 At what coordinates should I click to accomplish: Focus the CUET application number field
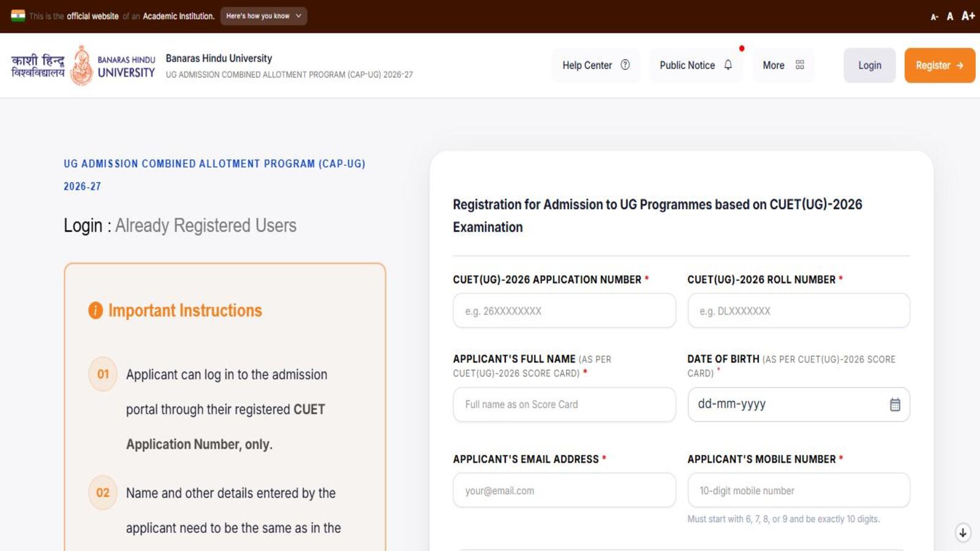(564, 310)
